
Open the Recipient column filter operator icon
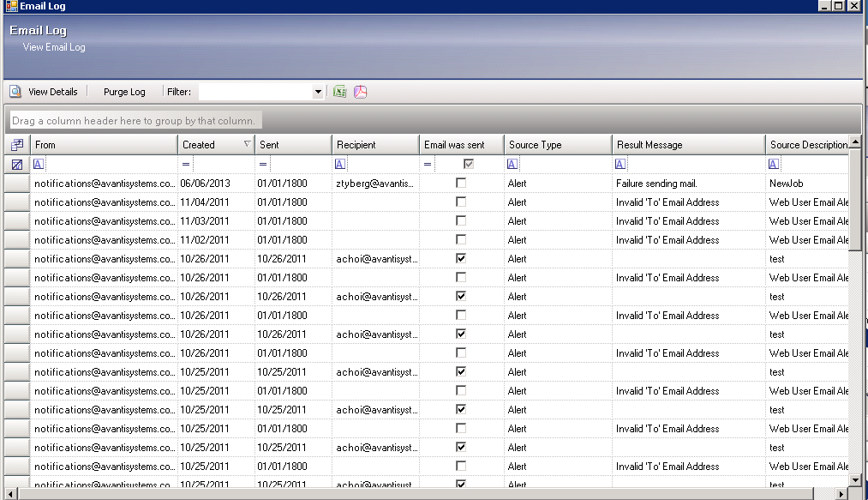click(340, 164)
